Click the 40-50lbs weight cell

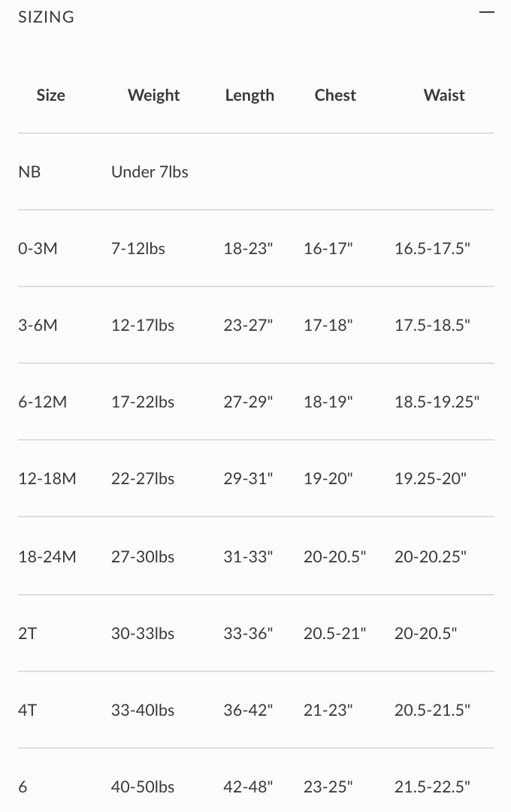pyautogui.click(x=143, y=787)
